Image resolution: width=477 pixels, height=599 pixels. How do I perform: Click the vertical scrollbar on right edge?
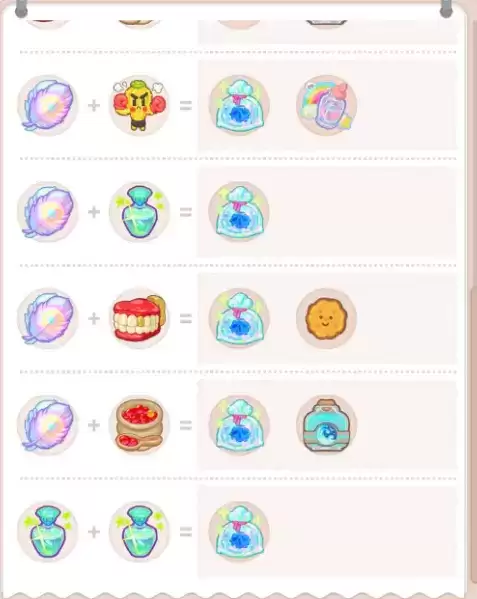click(474, 439)
